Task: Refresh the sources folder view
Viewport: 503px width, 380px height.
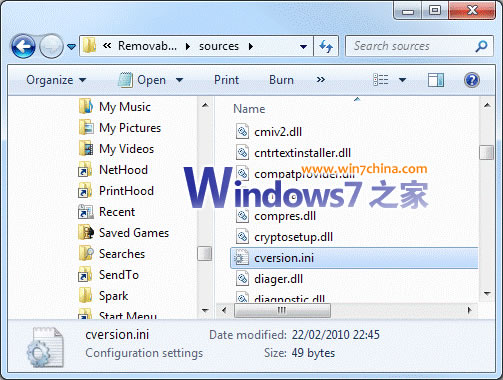Action: click(326, 46)
